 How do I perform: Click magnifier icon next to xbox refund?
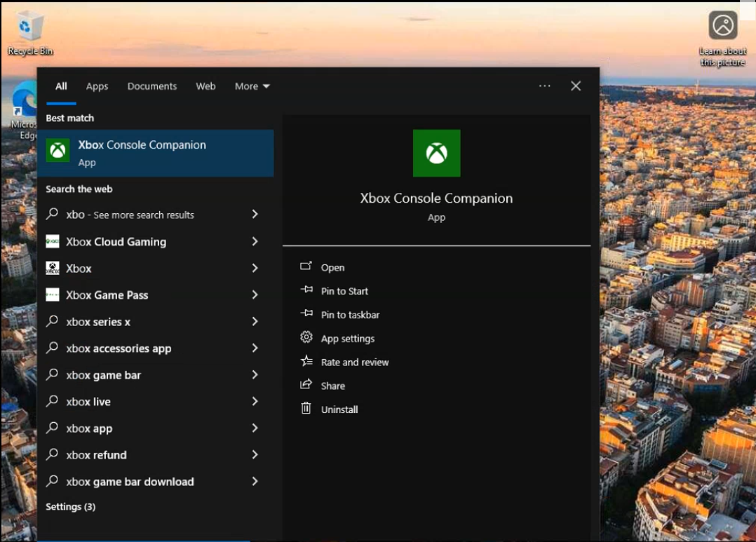[52, 454]
